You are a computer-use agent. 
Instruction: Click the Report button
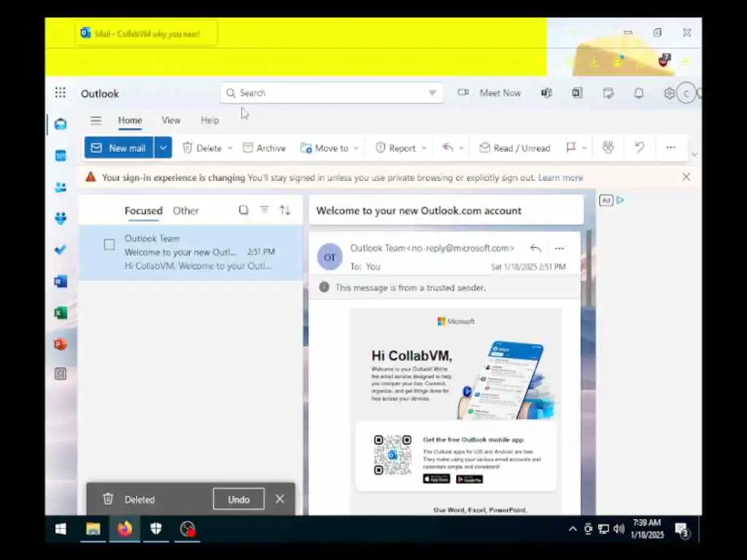pyautogui.click(x=395, y=148)
